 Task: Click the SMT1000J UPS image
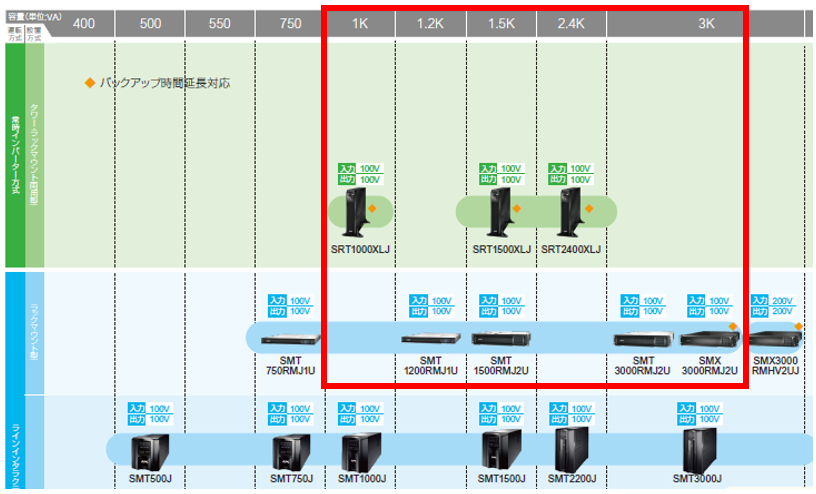(361, 452)
